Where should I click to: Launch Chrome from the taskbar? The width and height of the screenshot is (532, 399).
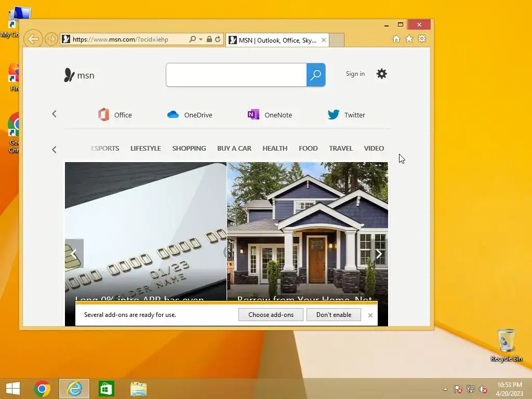coord(42,389)
